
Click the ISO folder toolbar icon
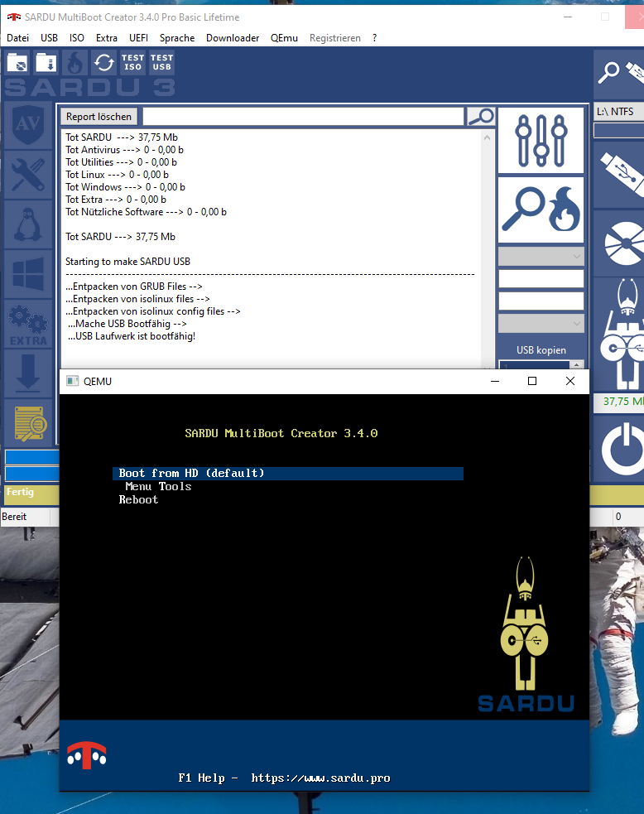coord(17,63)
